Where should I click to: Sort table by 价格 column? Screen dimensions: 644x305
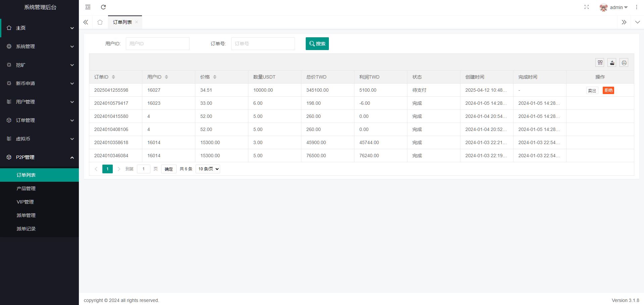(x=215, y=77)
